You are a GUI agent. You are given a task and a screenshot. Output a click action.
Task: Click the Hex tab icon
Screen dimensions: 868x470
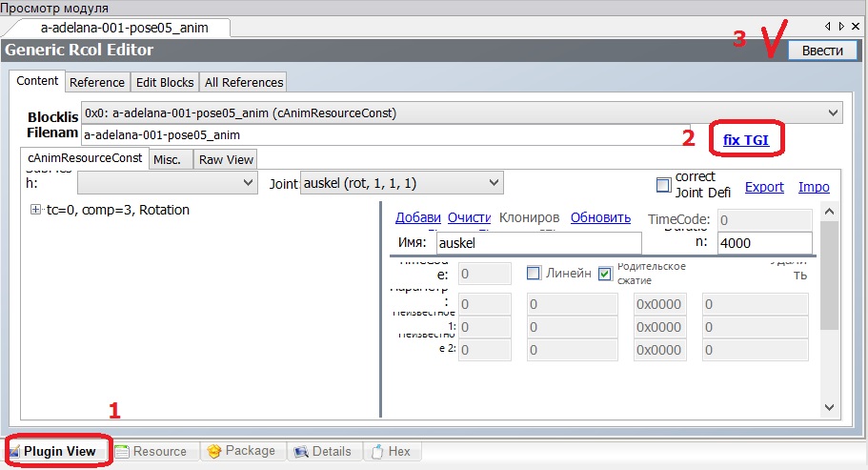378,451
